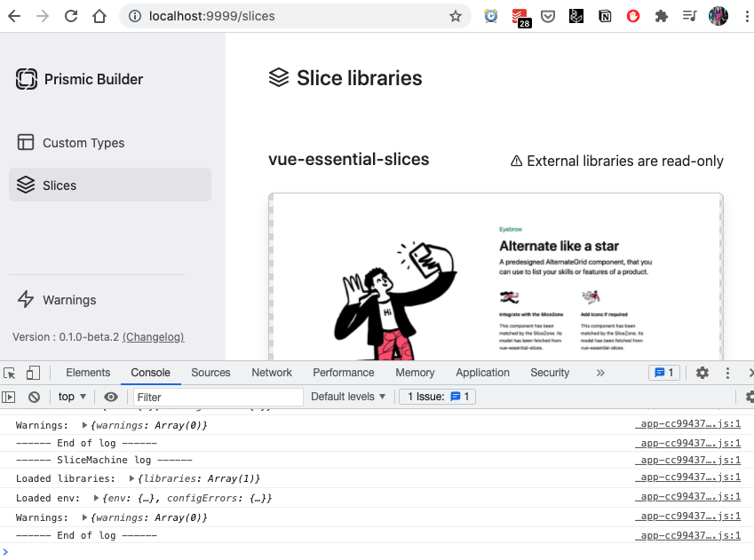Clear the console with block icon
Screen dimensions: 754x560
coord(34,397)
